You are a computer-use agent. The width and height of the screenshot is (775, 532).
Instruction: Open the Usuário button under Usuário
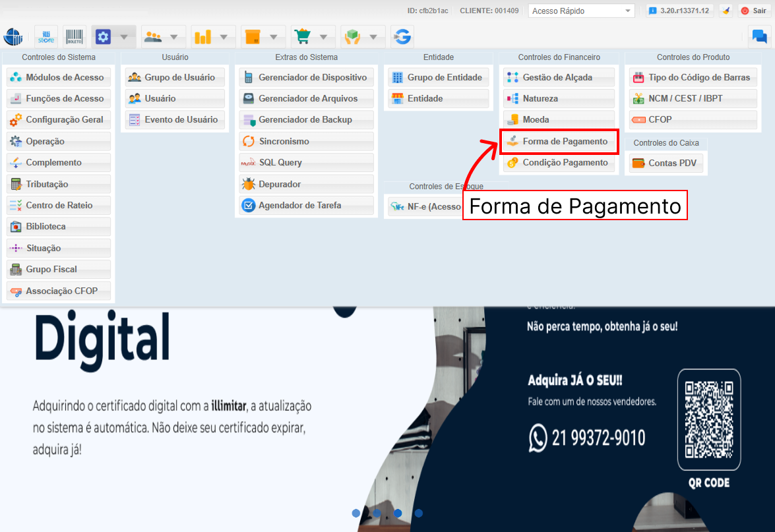coord(175,98)
